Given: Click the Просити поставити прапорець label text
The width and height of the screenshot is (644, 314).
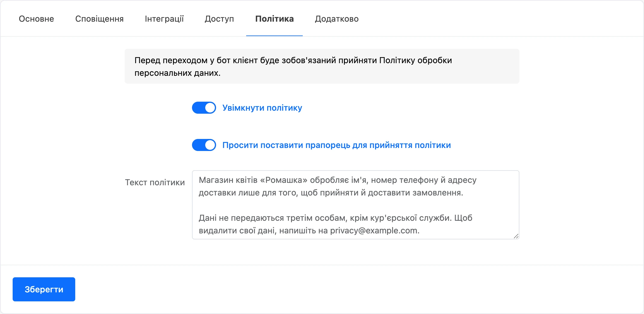Looking at the screenshot, I should click(336, 145).
